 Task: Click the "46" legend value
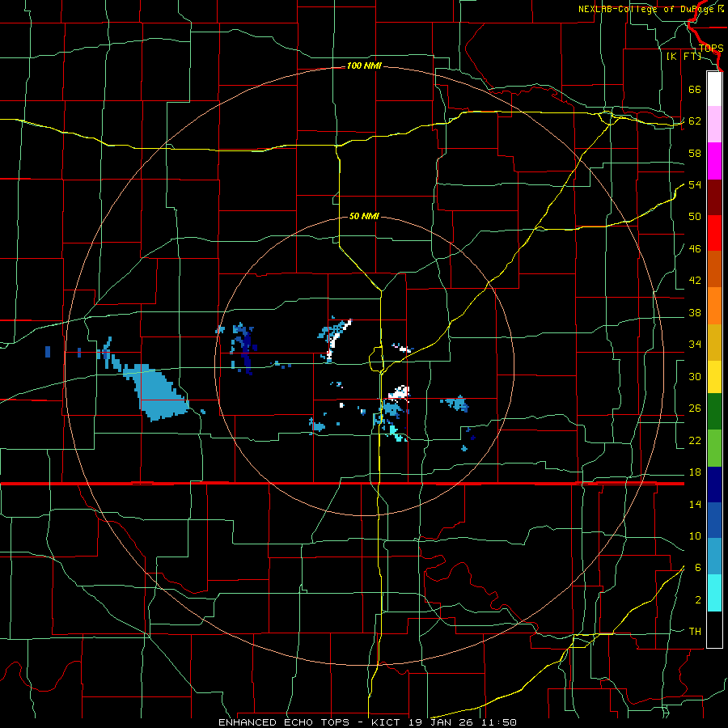coord(695,249)
